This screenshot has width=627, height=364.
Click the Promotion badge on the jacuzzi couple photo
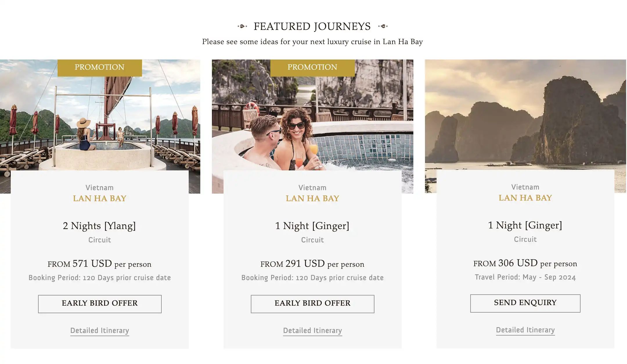[312, 68]
